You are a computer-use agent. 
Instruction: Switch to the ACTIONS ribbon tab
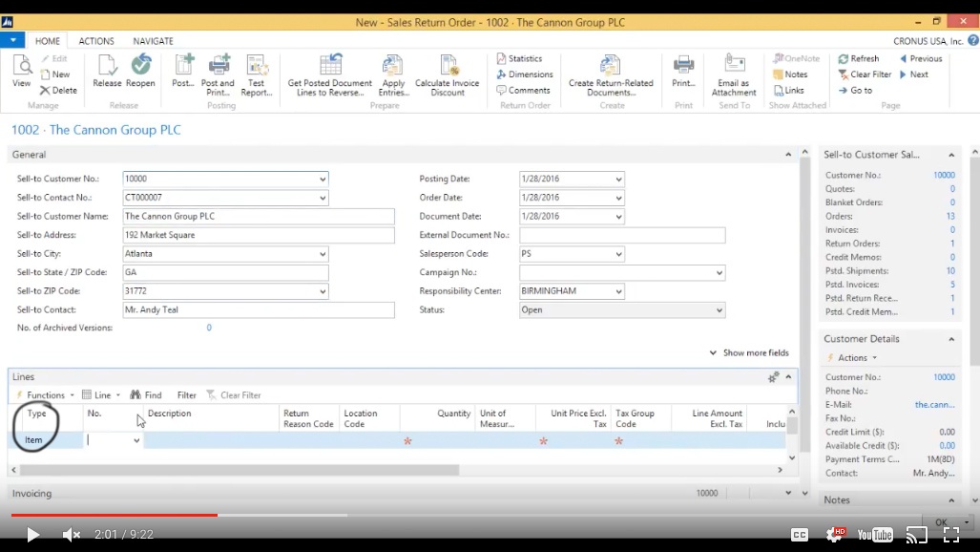click(x=96, y=41)
